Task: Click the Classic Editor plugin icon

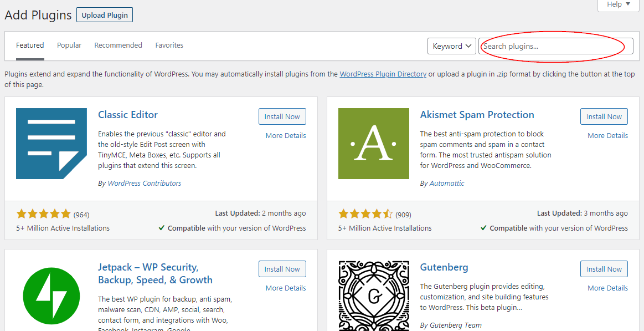Action: [x=51, y=144]
